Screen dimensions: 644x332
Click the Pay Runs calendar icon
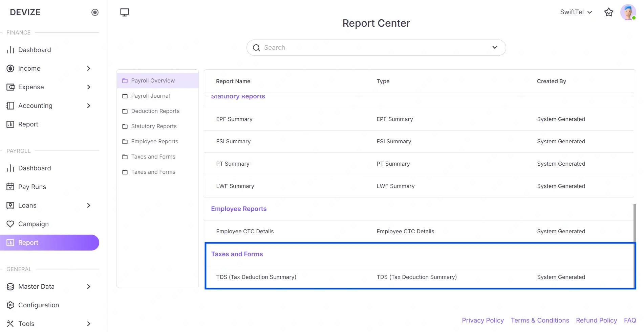(x=10, y=187)
